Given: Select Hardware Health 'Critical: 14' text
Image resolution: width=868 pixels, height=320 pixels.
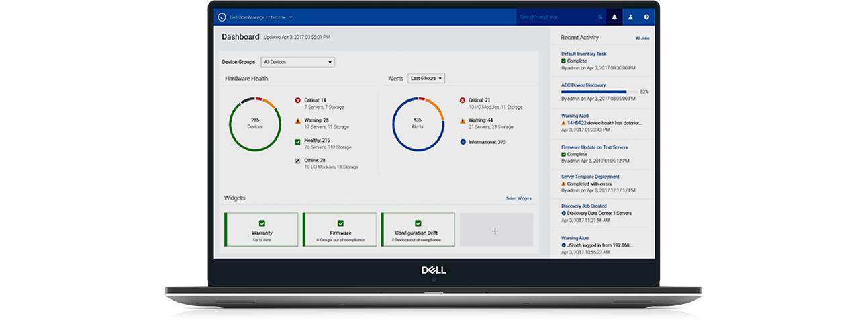Looking at the screenshot, I should (316, 100).
